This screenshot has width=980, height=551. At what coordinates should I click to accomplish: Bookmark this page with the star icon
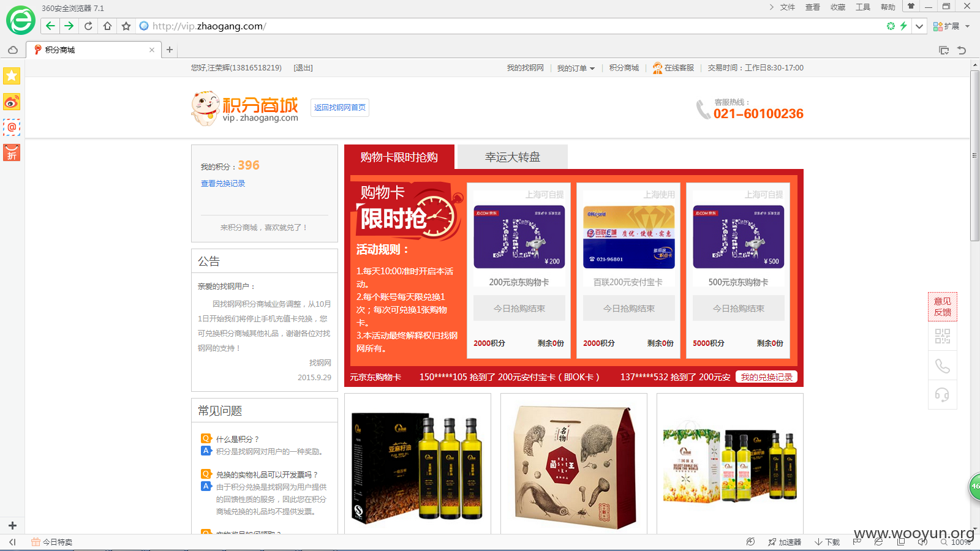click(x=126, y=26)
